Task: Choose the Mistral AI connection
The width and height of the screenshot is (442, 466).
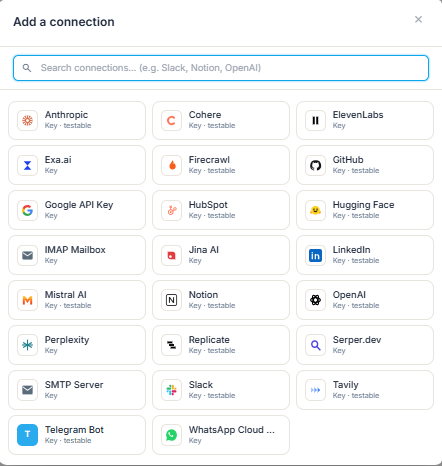Action: click(x=77, y=300)
